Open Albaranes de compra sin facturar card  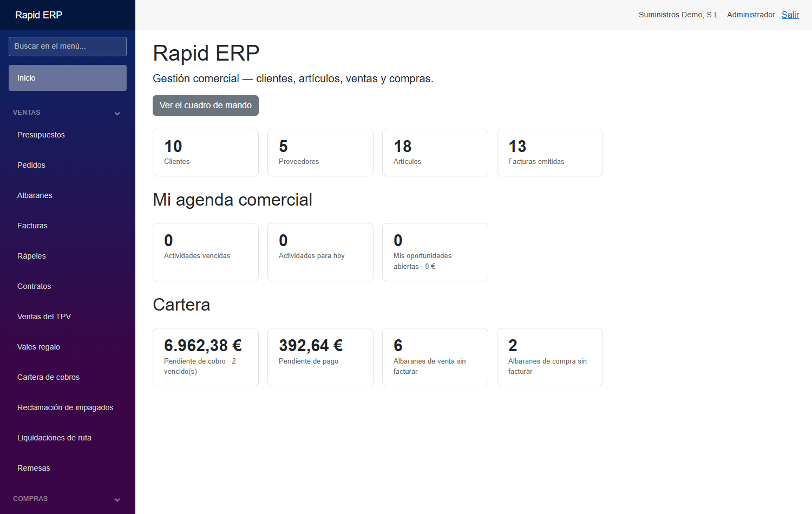550,357
